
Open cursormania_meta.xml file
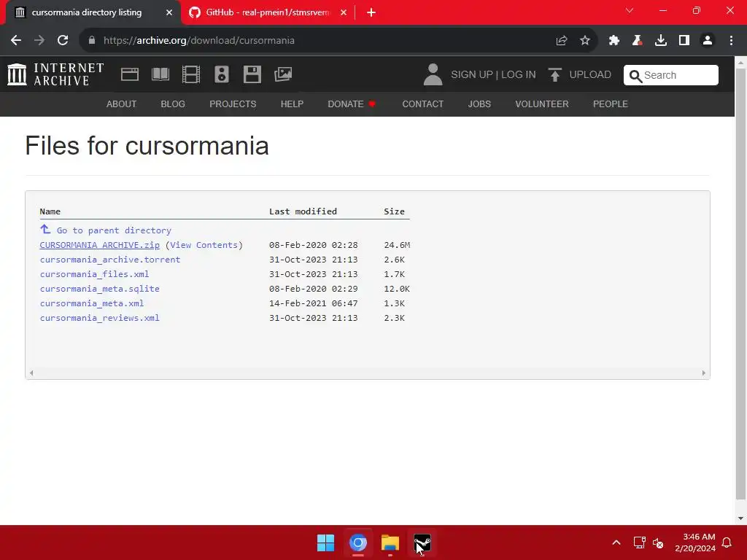click(92, 303)
